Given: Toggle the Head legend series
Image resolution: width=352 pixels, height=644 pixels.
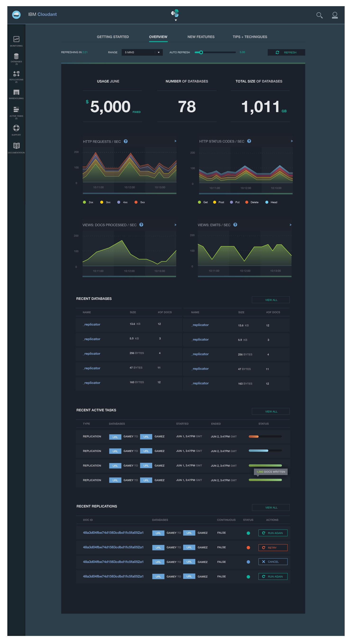Looking at the screenshot, I should point(271,202).
